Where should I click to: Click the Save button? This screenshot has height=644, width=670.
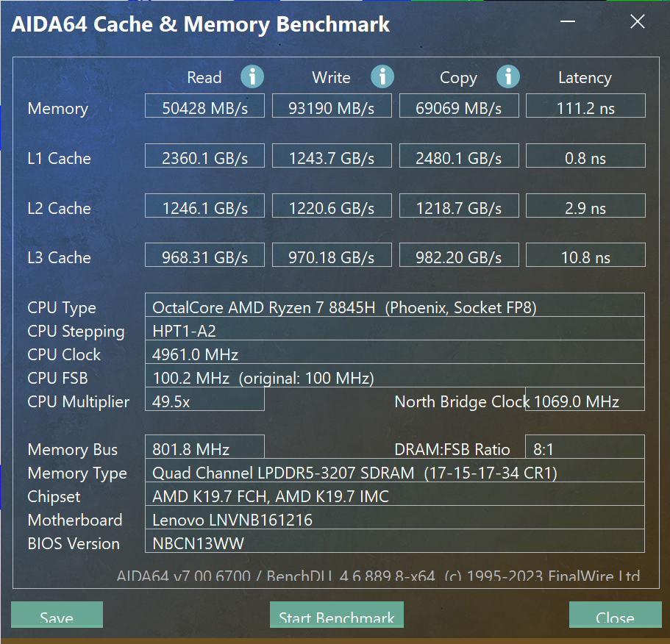pos(57,616)
